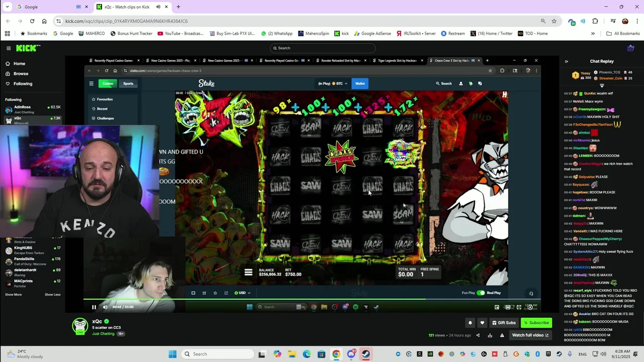Open the Kick hamburger sidebar menu

(x=9, y=48)
